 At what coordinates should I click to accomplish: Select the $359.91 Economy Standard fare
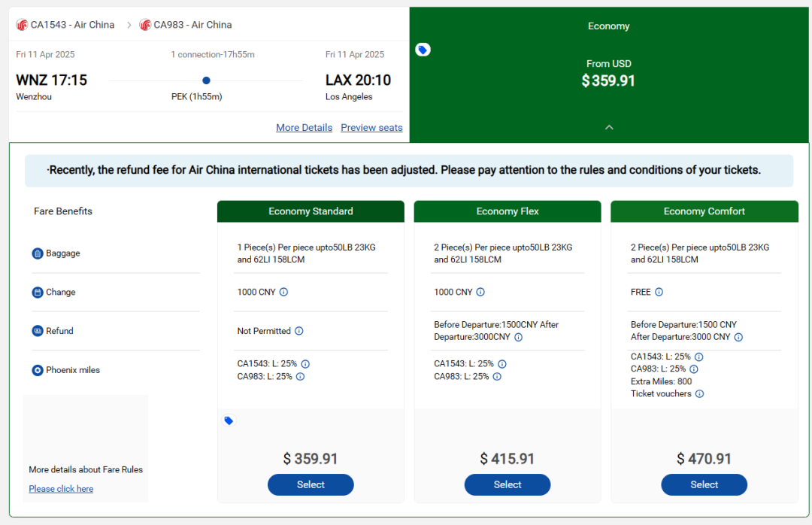[311, 484]
